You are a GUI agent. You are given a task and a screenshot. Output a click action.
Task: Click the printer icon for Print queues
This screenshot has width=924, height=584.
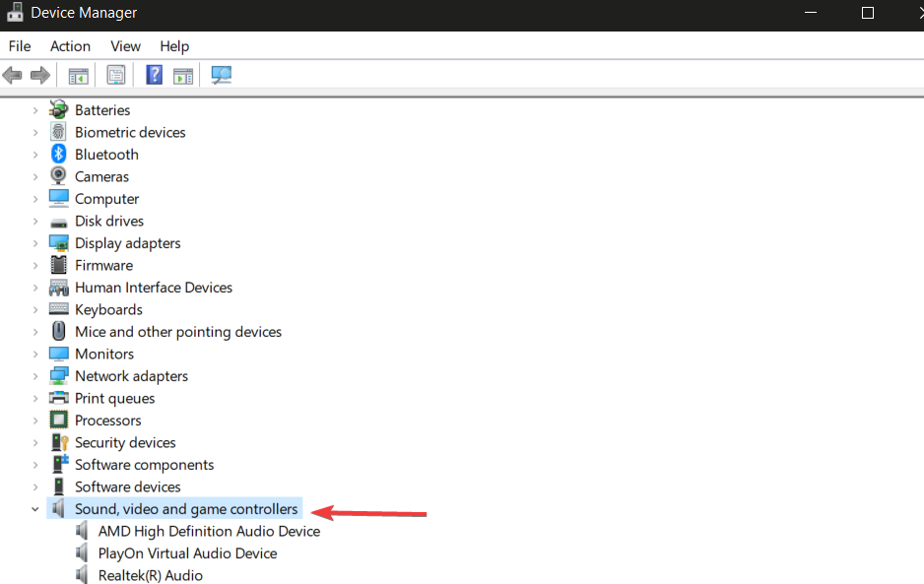click(58, 398)
